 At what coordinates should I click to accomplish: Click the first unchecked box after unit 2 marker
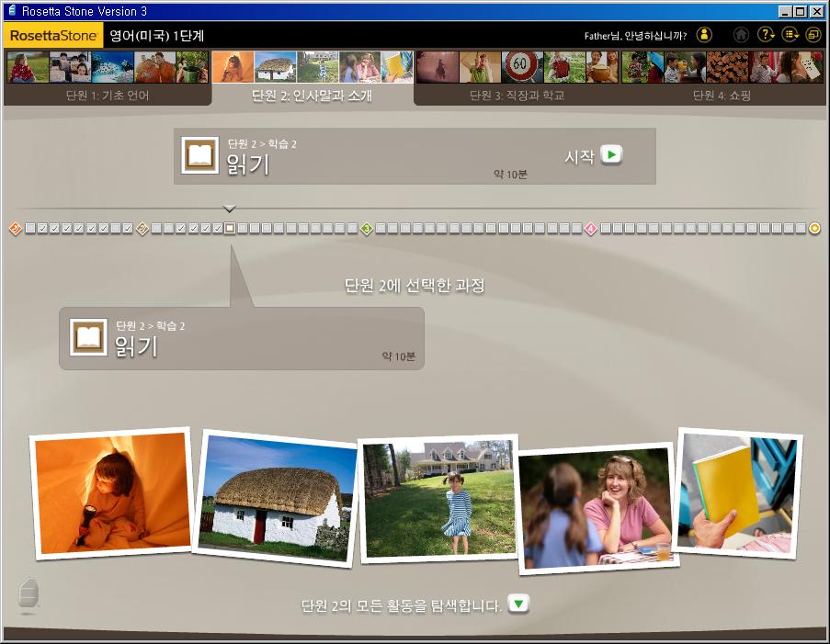(x=156, y=228)
